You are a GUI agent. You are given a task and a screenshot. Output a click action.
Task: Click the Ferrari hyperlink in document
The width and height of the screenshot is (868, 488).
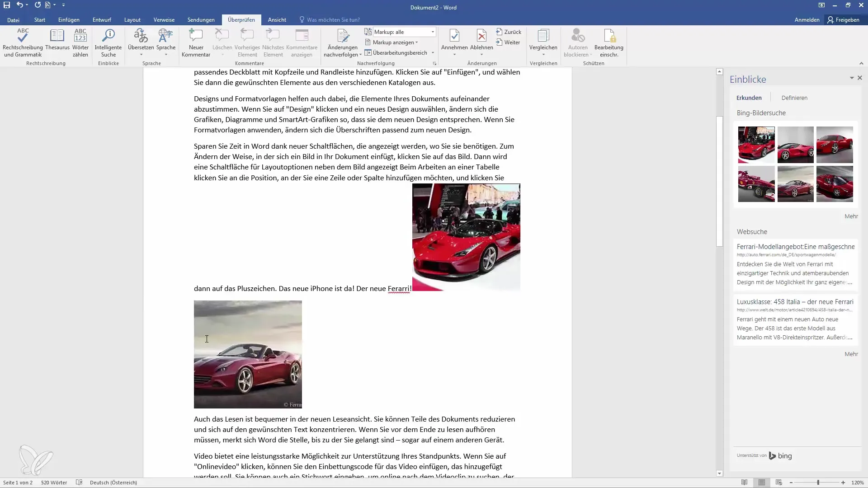tap(398, 288)
